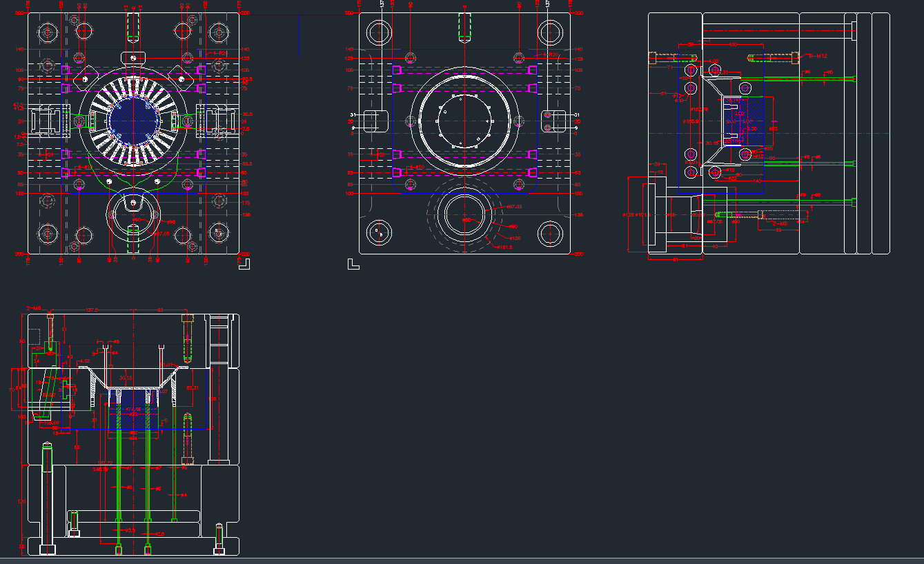Viewport: 924px width, 564px height.
Task: Select bottom-right guide pillar circle in second plan view
Action: (x=551, y=233)
